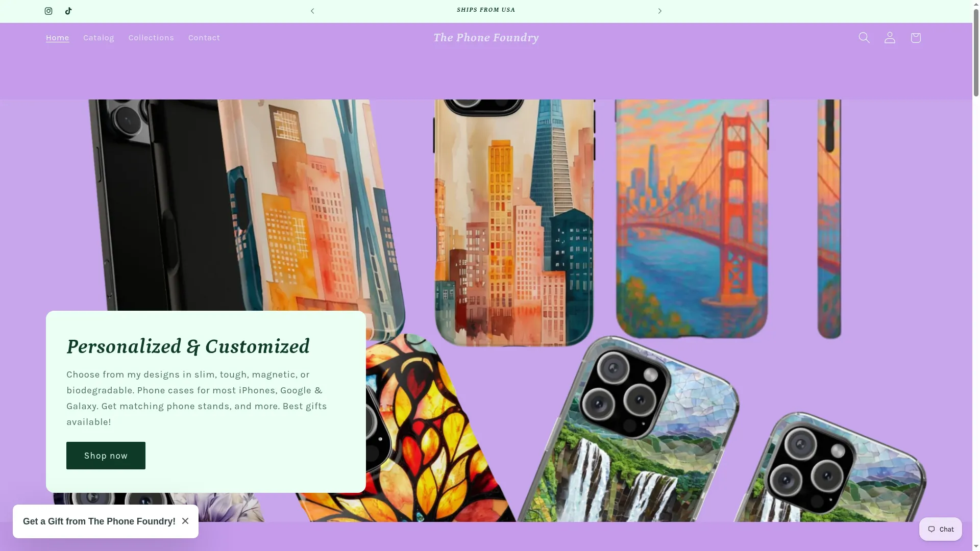Screen dimensions: 980x551
Task: Show previous announcement with left arrow
Action: coord(312,11)
